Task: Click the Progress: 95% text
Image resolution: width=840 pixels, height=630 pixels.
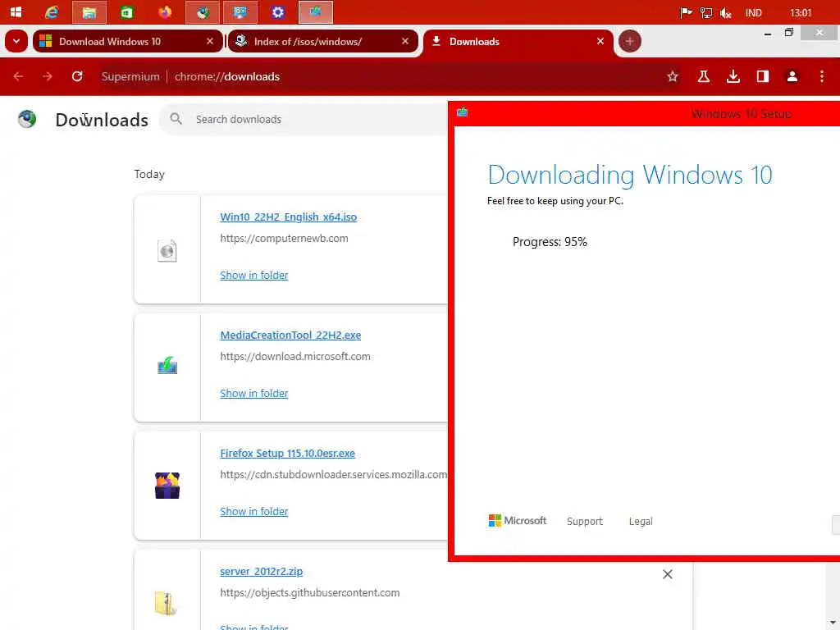Action: tap(550, 242)
